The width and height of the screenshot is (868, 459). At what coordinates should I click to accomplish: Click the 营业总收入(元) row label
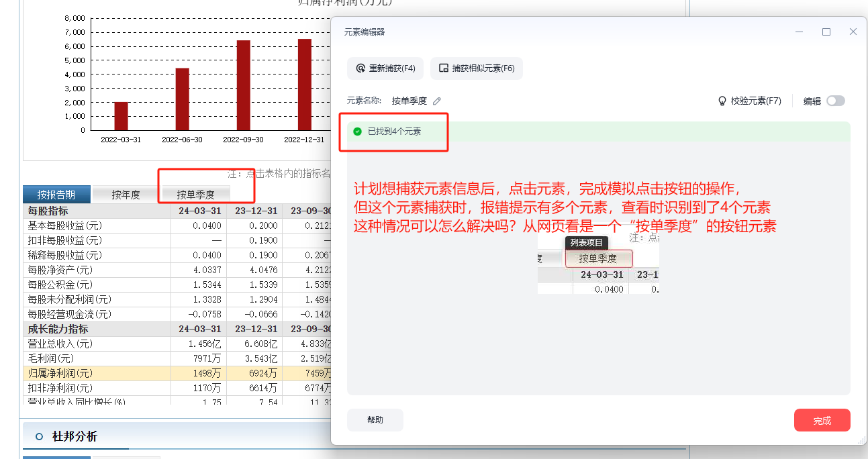[x=60, y=344]
